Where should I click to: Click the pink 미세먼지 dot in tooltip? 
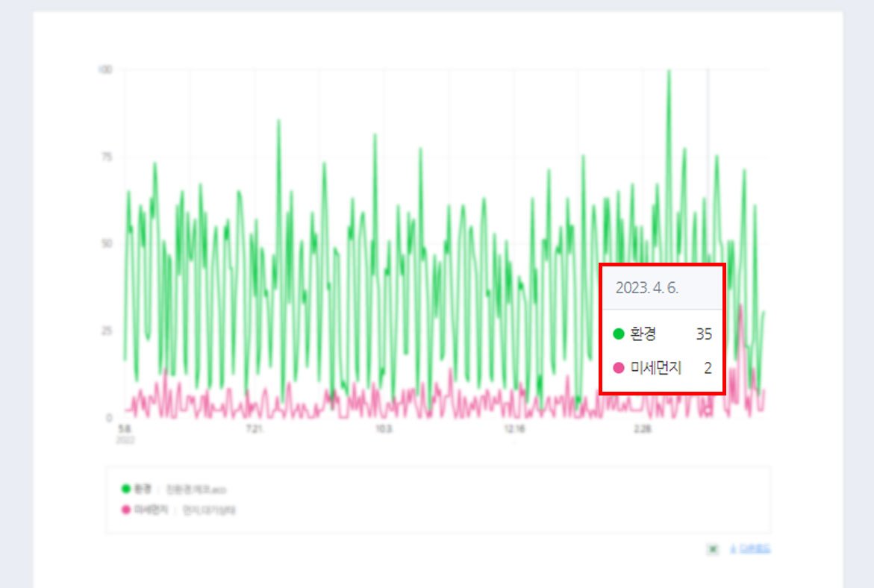(x=618, y=367)
